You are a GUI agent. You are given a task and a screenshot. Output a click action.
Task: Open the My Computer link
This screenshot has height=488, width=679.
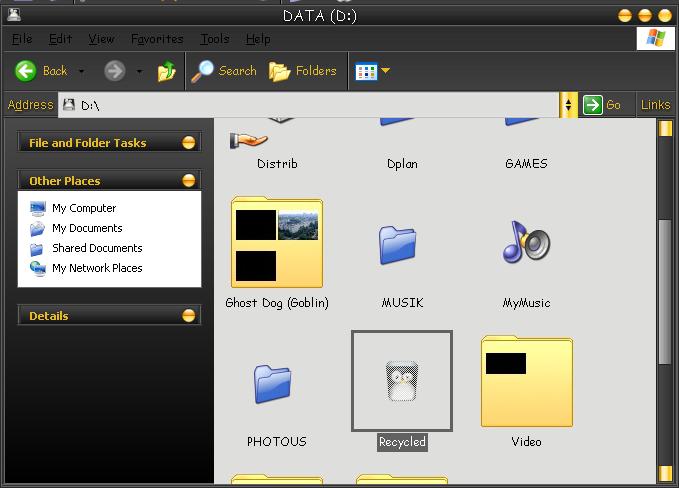point(84,208)
